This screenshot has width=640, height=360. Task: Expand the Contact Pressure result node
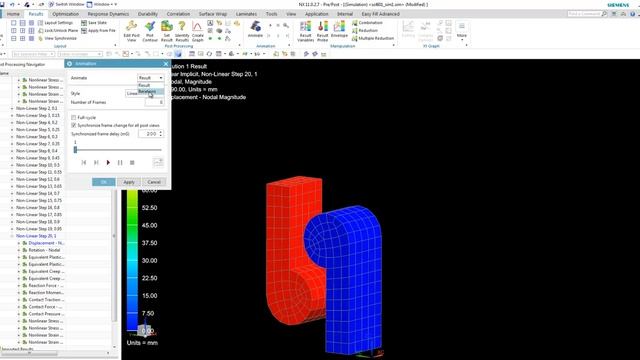19,314
